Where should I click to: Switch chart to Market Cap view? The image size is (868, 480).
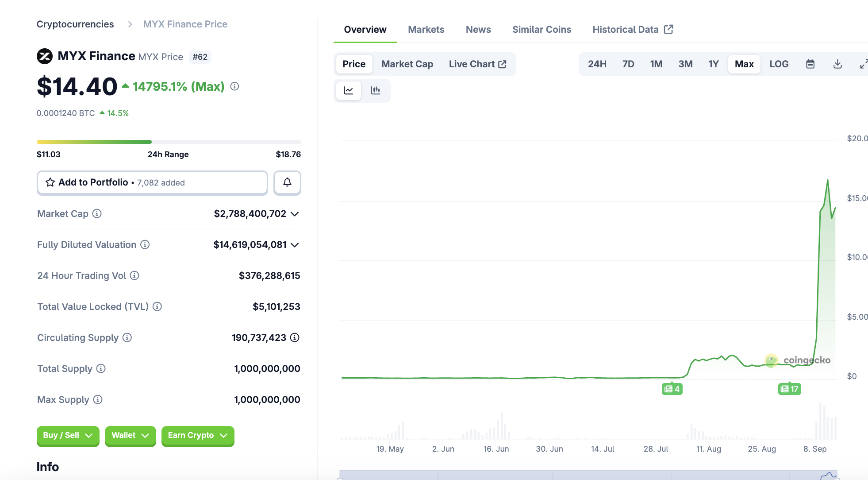pos(407,64)
